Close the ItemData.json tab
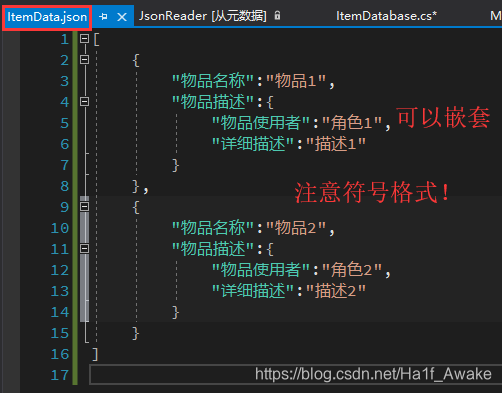Image resolution: width=502 pixels, height=393 pixels. 122,17
